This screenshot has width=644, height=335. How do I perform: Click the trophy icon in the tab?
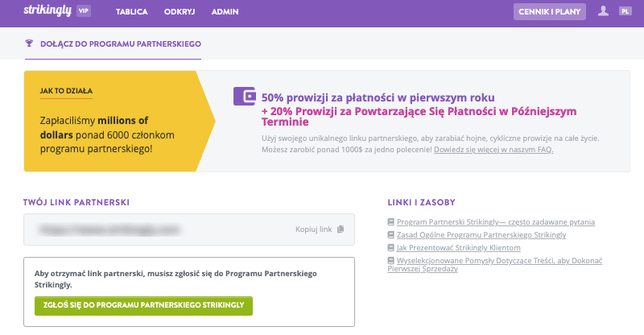[x=29, y=43]
